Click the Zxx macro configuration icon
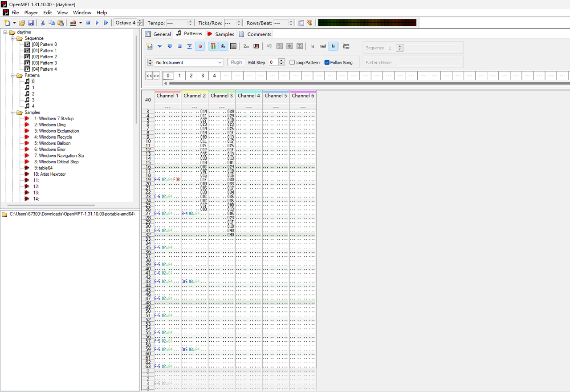 246,46
